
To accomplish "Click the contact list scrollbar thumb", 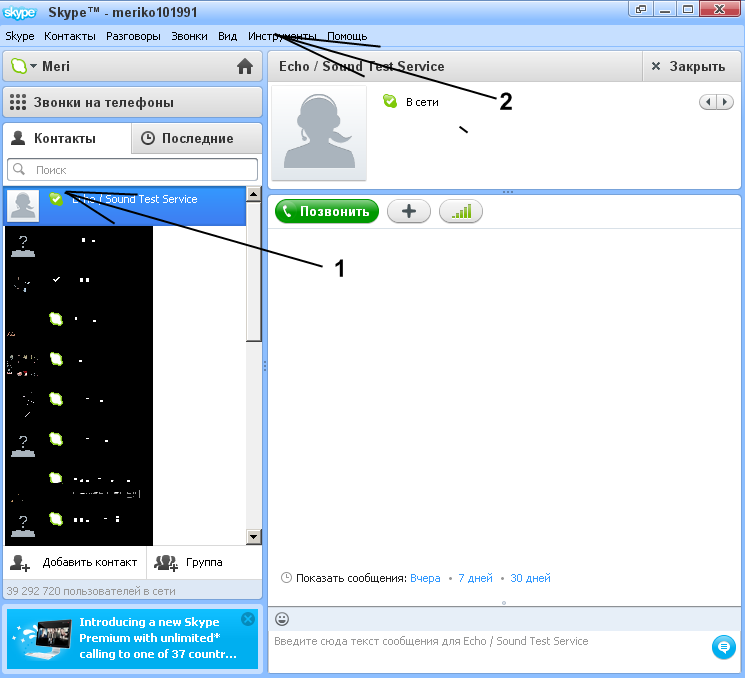I will (x=254, y=272).
